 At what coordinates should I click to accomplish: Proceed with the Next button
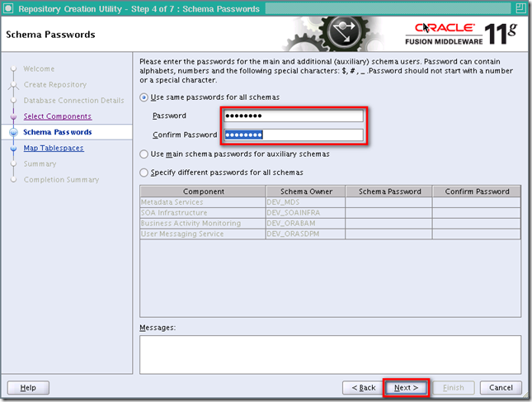point(406,387)
